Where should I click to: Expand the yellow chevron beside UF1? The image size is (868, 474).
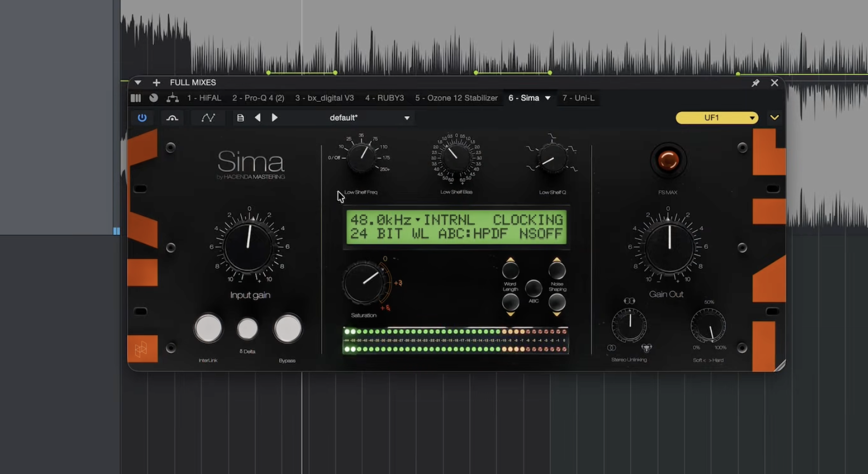coord(775,118)
